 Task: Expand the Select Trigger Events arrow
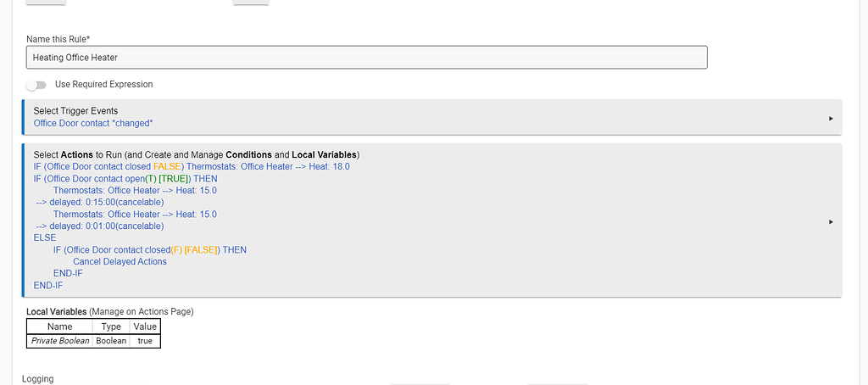[831, 118]
